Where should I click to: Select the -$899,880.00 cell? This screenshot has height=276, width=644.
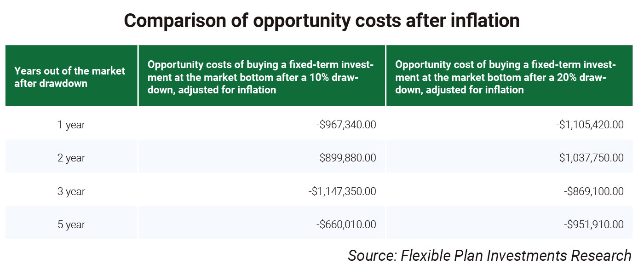(x=346, y=158)
